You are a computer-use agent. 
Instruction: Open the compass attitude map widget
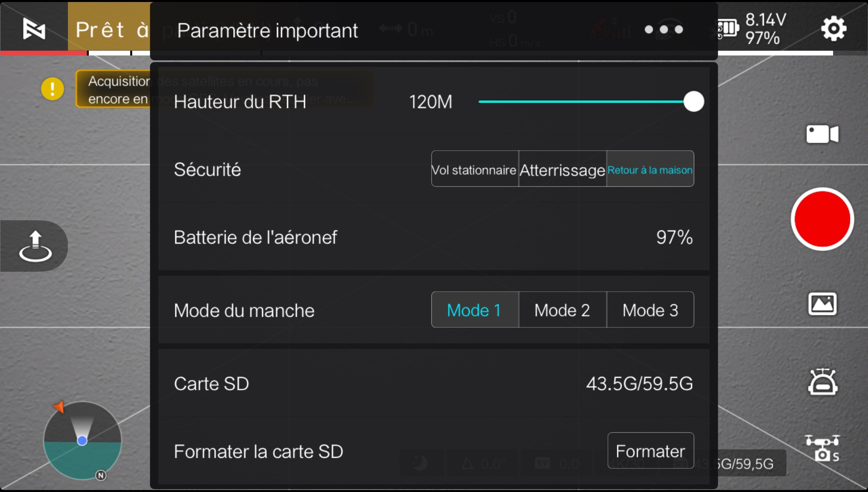tap(82, 441)
